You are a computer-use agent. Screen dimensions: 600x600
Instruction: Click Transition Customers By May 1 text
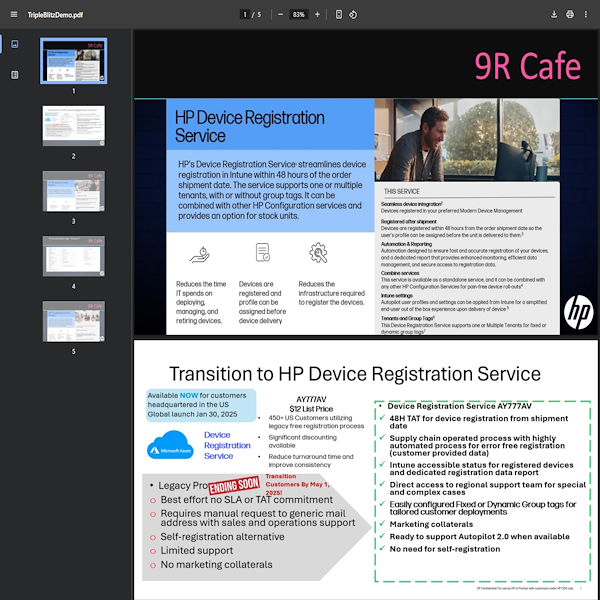coord(297,484)
